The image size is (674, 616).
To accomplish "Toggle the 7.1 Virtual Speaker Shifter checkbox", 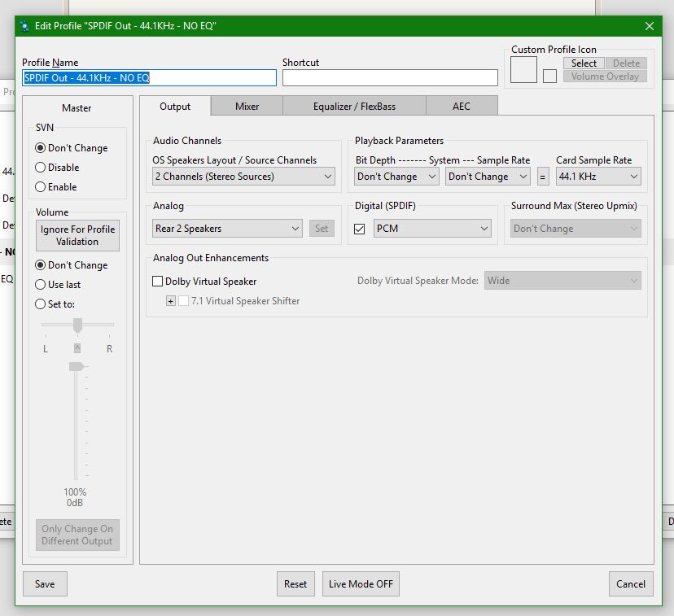I will click(x=183, y=301).
